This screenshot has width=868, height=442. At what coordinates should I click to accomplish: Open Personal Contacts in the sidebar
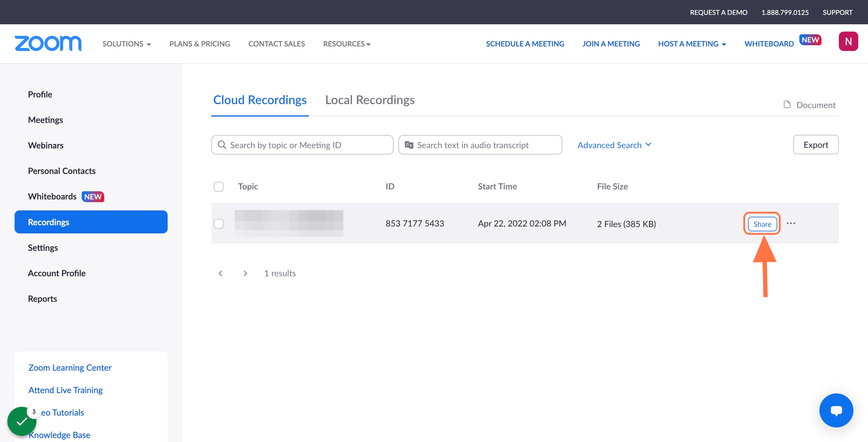click(62, 171)
